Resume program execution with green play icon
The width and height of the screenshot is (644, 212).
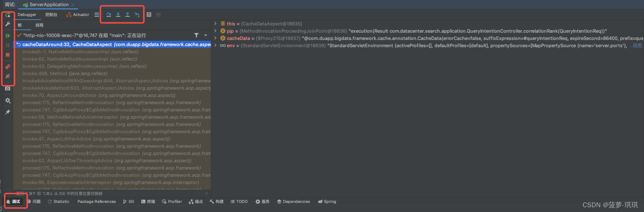click(8, 36)
